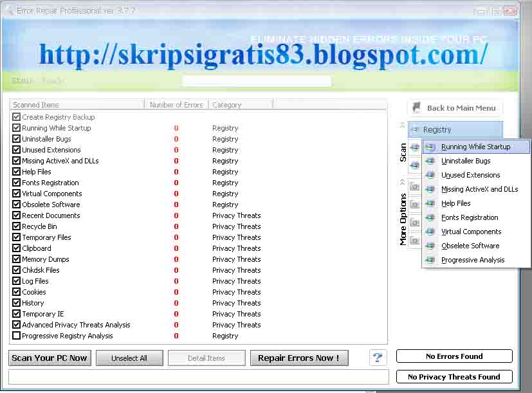The width and height of the screenshot is (532, 393).
Task: Open the Registry scan category button
Action: (x=455, y=130)
